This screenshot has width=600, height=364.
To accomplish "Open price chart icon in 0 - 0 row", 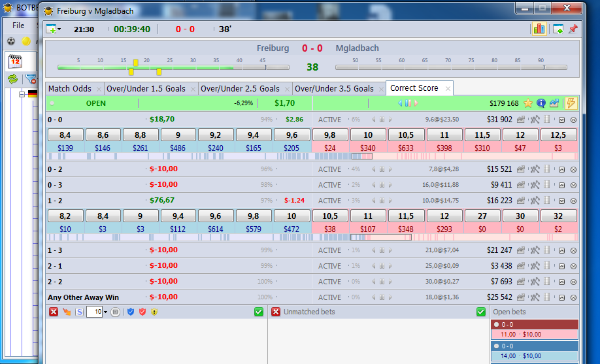I will tap(521, 120).
